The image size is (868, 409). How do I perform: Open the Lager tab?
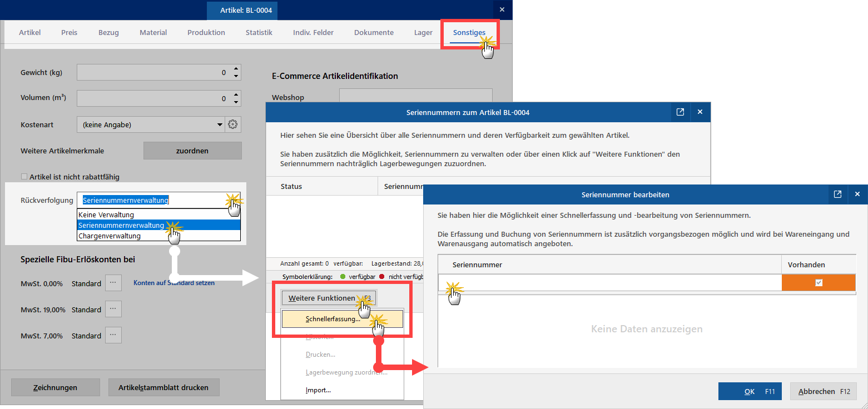point(423,33)
